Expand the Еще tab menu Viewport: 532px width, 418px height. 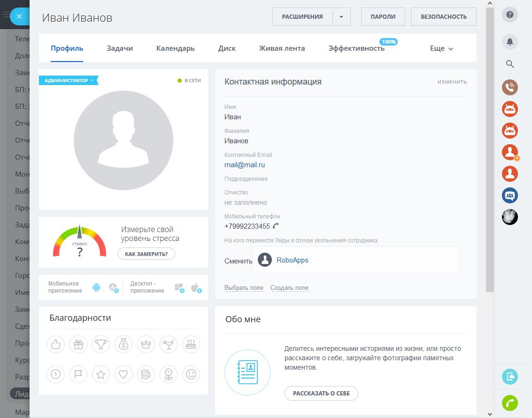click(x=441, y=48)
